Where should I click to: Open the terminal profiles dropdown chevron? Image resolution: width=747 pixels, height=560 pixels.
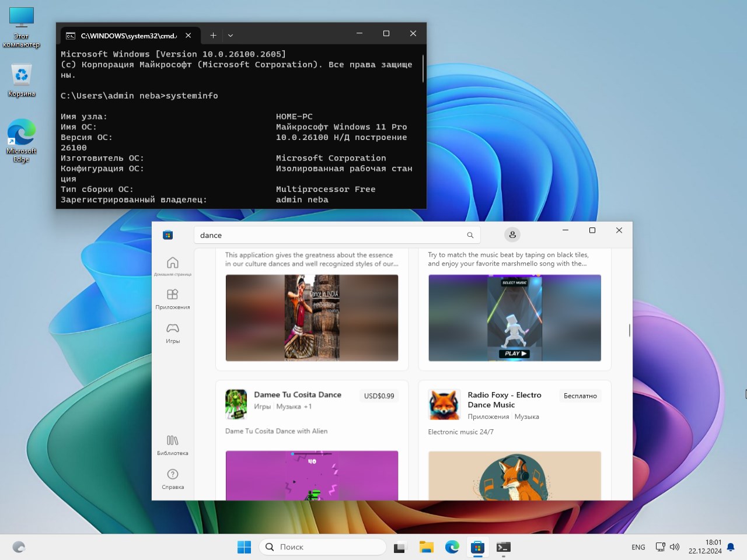coord(231,35)
